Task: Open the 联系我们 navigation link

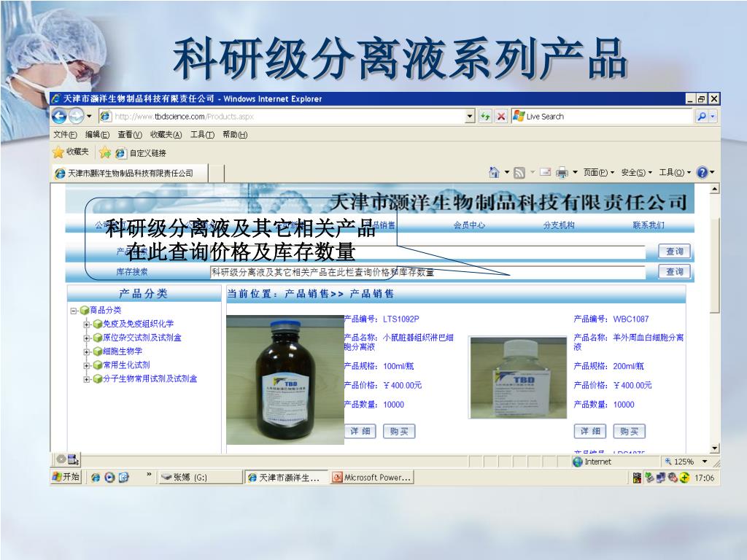Action: tap(649, 225)
